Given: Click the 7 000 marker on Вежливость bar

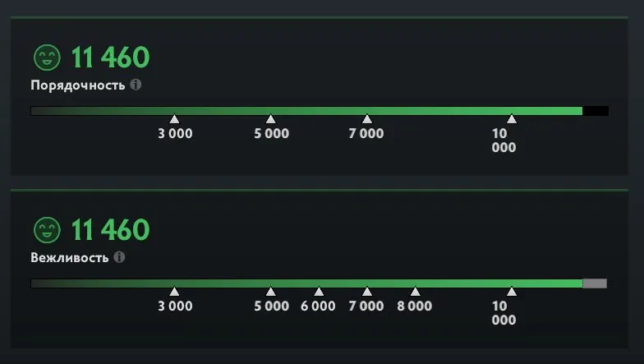Looking at the screenshot, I should pyautogui.click(x=366, y=292).
